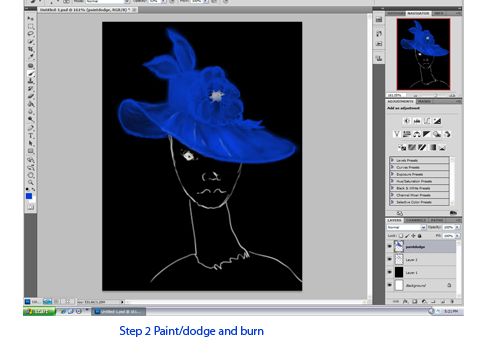Toggle Quick Mask mode in toolbox

pyautogui.click(x=30, y=207)
